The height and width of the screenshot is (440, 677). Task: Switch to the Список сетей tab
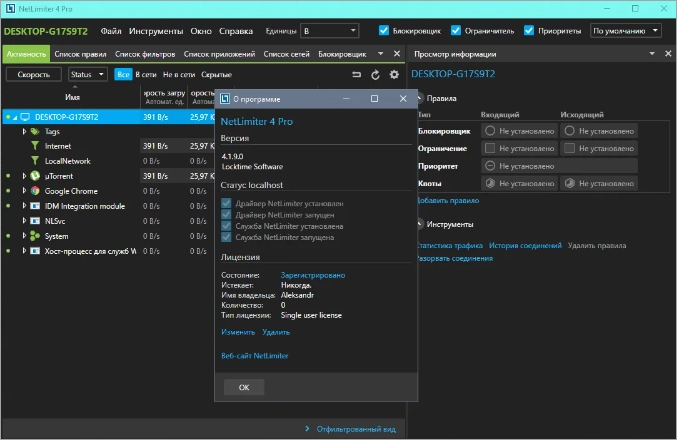287,54
